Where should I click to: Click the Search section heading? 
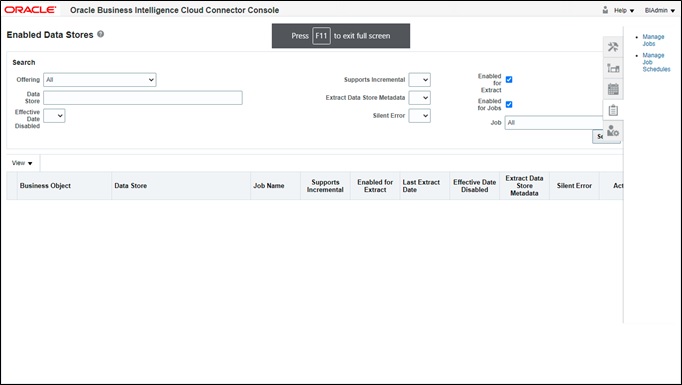pos(24,63)
